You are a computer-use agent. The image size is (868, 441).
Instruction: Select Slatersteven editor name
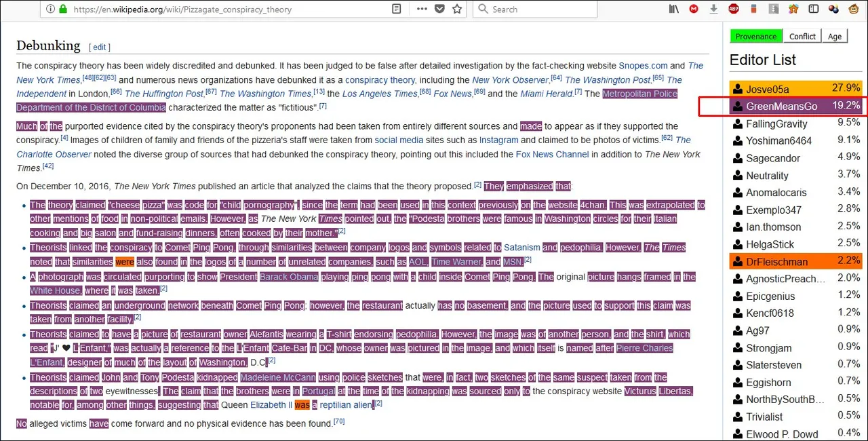774,365
